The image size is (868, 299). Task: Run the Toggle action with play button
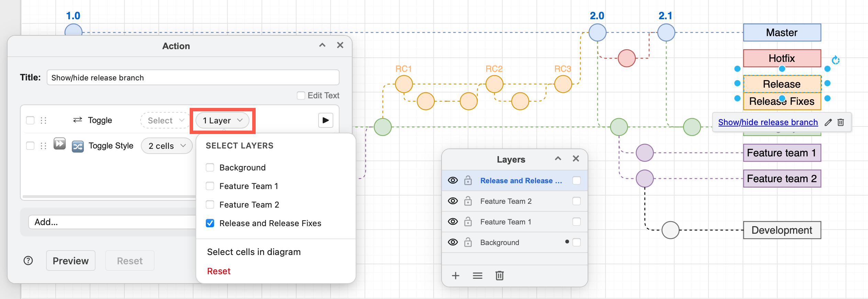325,120
